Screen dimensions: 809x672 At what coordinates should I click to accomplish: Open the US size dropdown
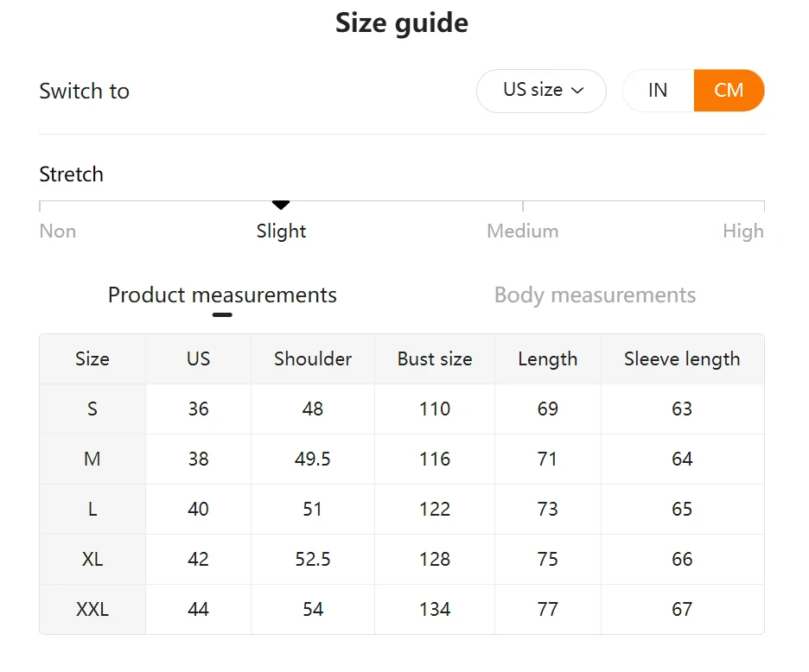pos(540,91)
